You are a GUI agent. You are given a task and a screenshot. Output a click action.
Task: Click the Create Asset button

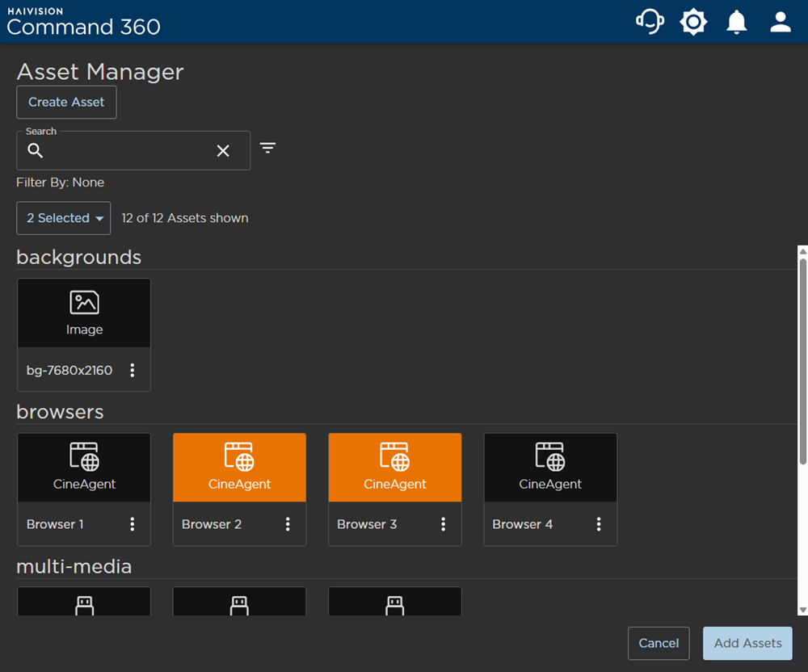coord(66,102)
